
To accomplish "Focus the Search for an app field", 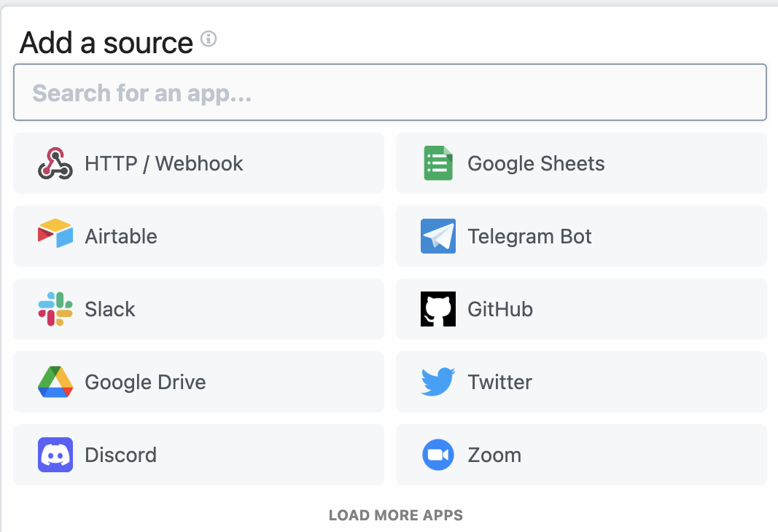I will coord(390,93).
